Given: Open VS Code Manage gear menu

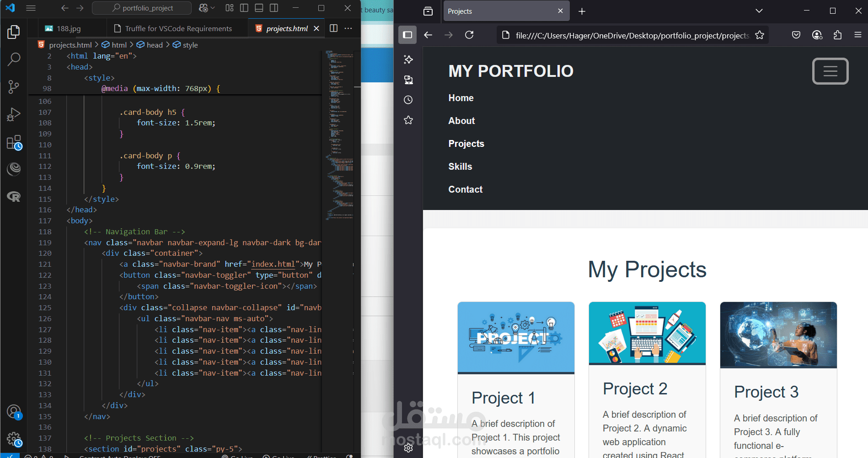Looking at the screenshot, I should click(x=14, y=439).
